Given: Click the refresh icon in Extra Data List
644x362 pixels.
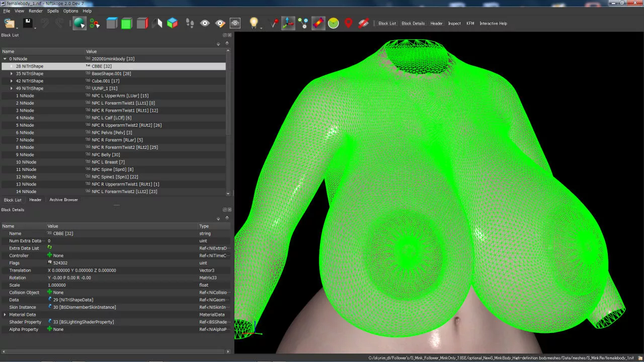Looking at the screenshot, I should (x=50, y=248).
